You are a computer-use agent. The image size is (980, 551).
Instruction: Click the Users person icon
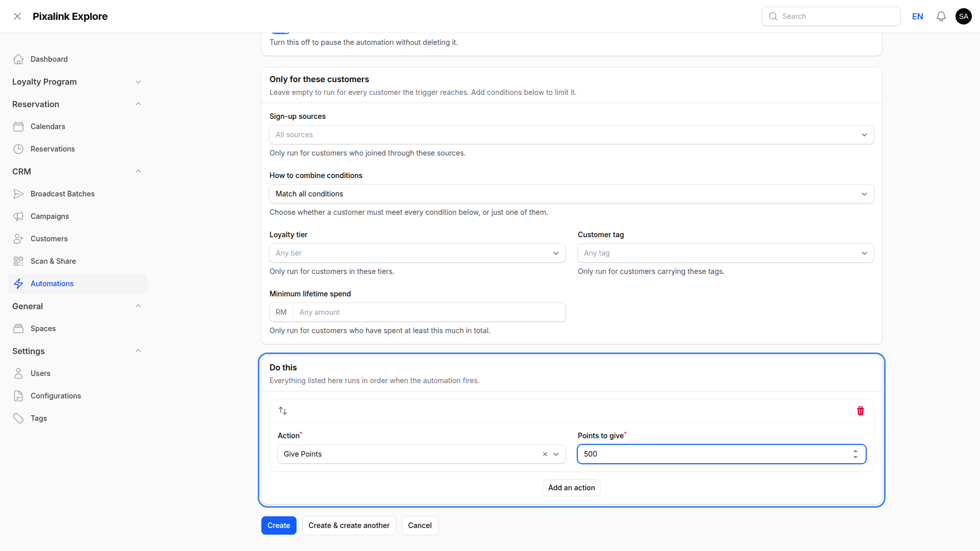(18, 373)
